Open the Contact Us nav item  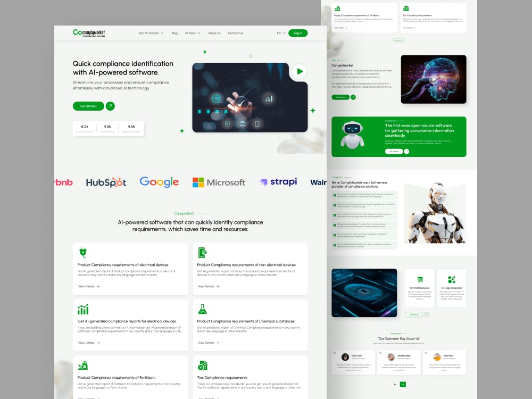click(x=235, y=33)
